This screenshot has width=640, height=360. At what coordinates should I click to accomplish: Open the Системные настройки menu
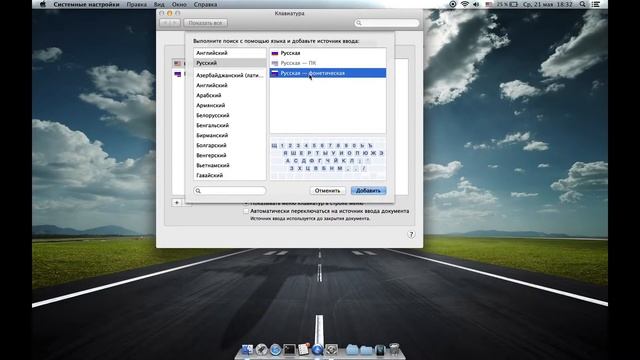[87, 4]
